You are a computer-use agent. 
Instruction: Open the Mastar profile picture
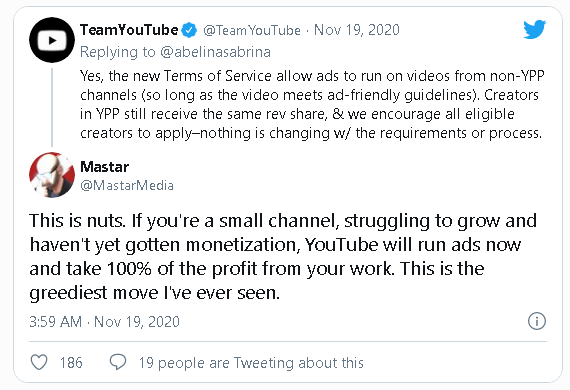tap(52, 175)
